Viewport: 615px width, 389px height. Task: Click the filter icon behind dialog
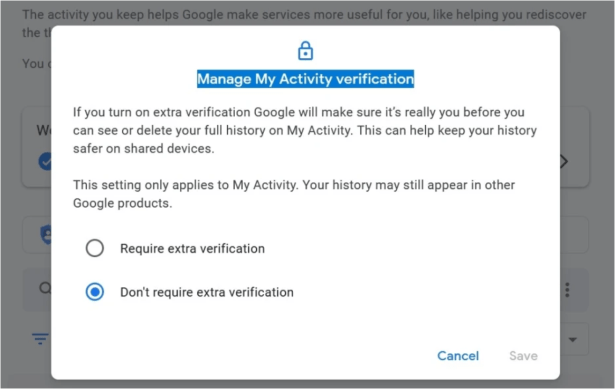click(x=40, y=338)
